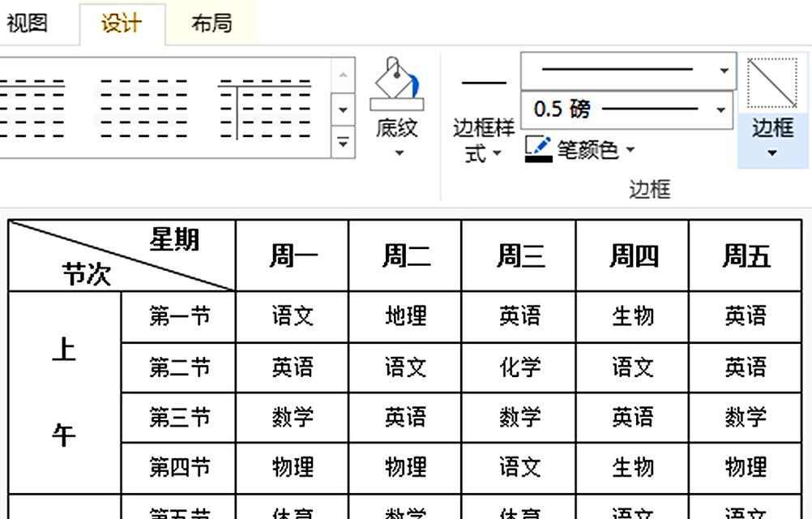Click 数学 in 第三节 周五 cell

click(x=746, y=418)
